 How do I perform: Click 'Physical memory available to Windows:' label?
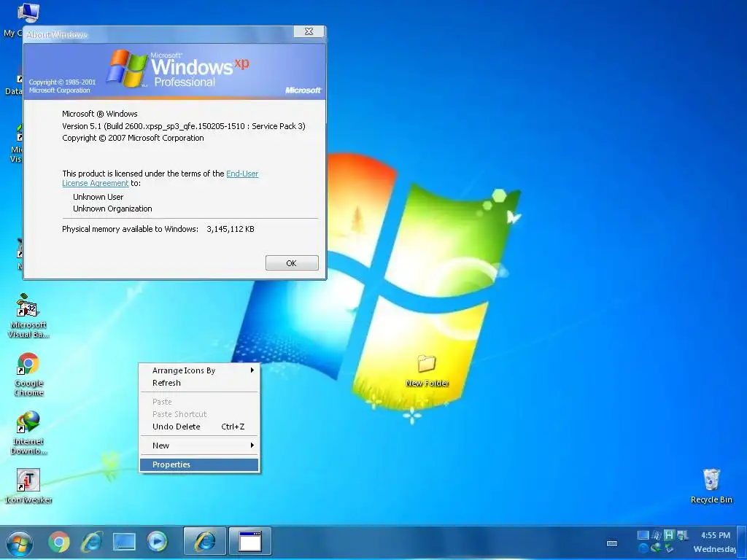[130, 229]
